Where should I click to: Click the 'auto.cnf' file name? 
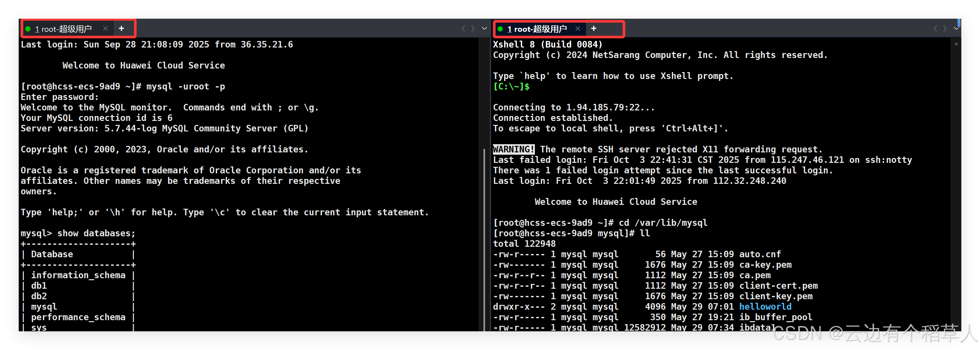(760, 254)
